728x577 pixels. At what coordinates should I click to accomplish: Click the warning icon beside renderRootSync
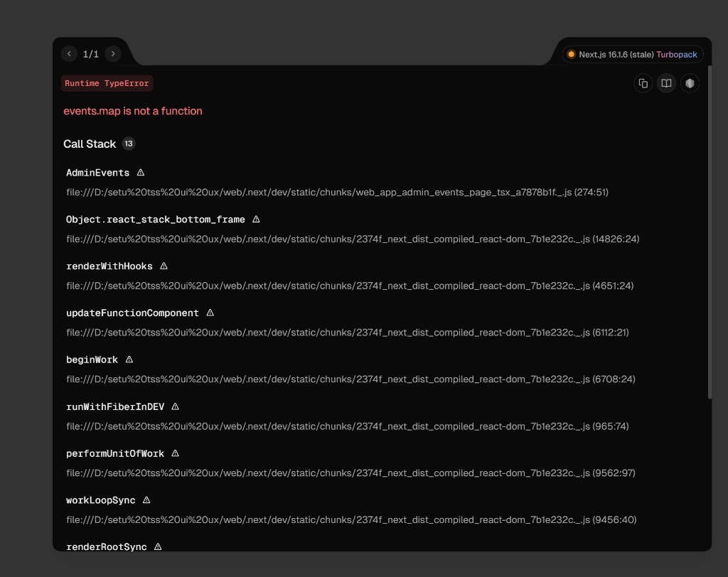[158, 547]
